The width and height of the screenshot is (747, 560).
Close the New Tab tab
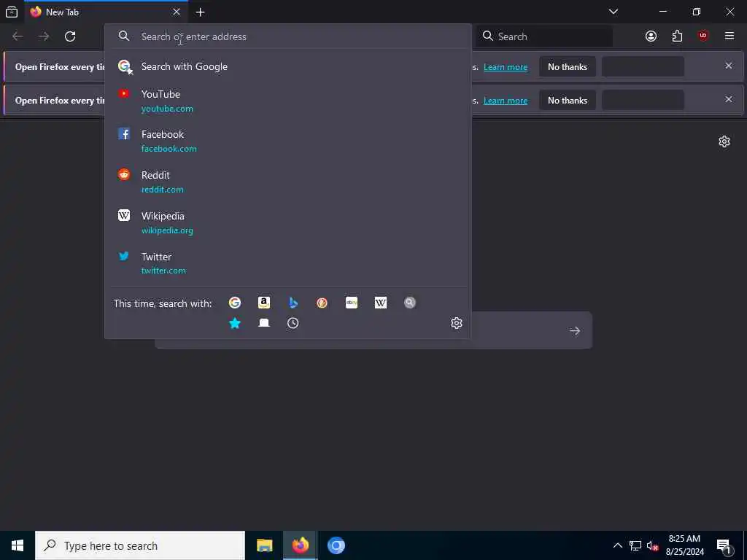click(177, 12)
